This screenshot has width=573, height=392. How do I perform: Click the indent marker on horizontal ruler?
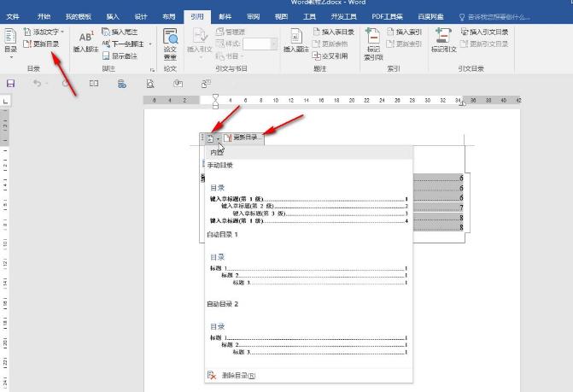215,101
